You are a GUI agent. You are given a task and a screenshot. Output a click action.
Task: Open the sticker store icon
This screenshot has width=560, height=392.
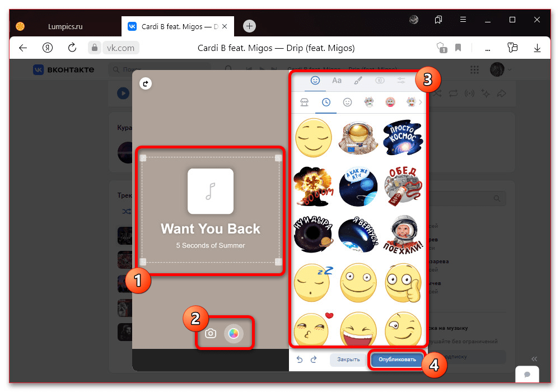304,102
